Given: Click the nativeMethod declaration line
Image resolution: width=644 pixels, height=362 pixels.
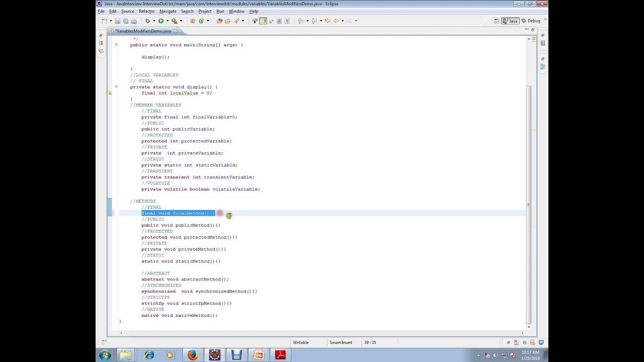Looking at the screenshot, I should 180,316.
